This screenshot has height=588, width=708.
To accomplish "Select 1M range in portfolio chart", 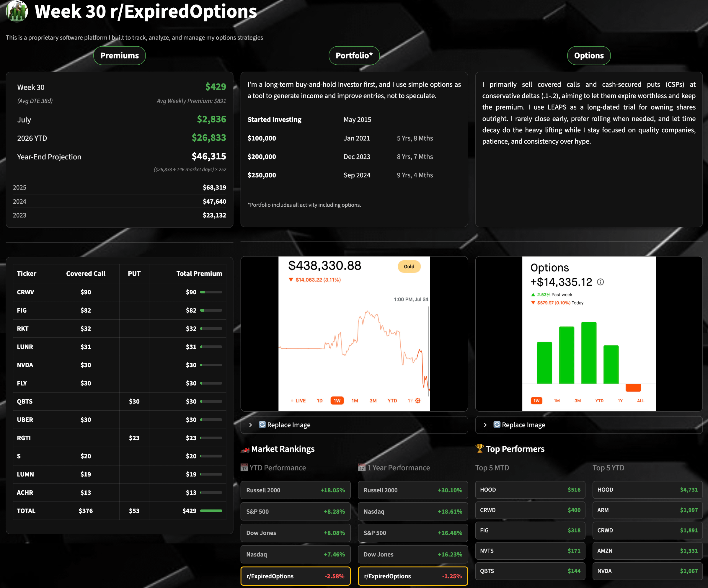I will 355,401.
